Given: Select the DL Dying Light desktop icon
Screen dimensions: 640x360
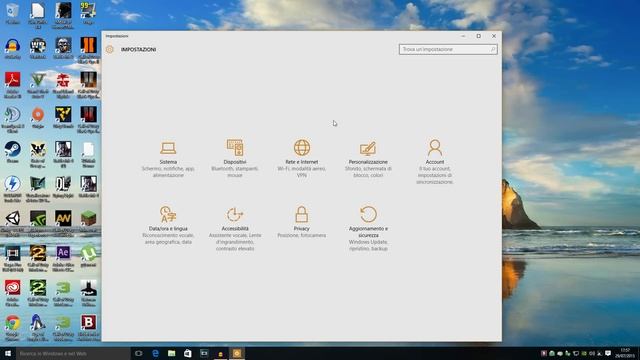Looking at the screenshot, I should 63,187.
